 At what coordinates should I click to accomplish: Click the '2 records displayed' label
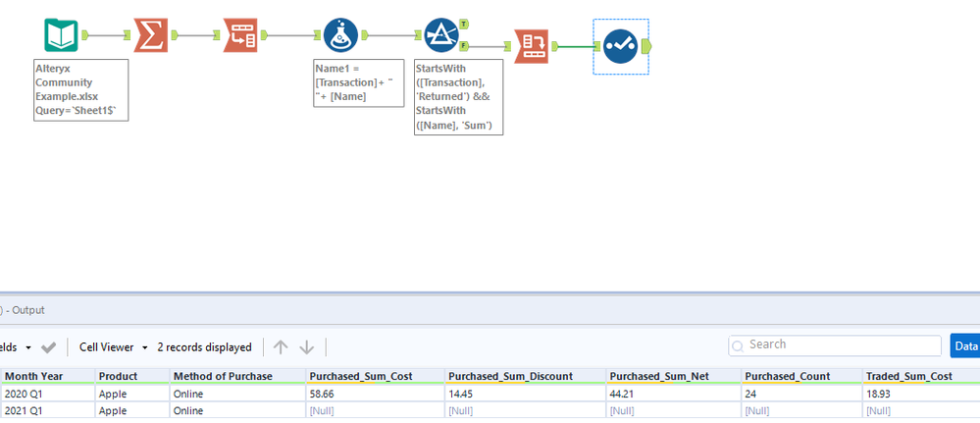click(x=204, y=347)
